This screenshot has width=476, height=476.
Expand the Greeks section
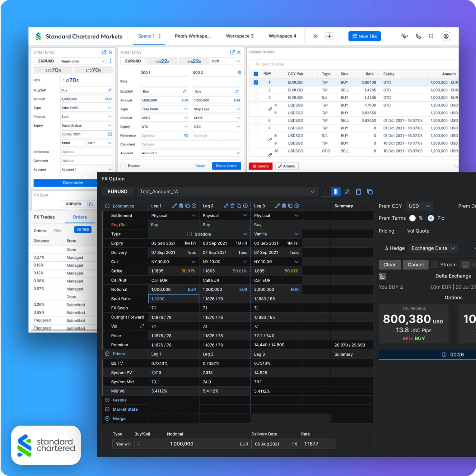click(x=107, y=400)
